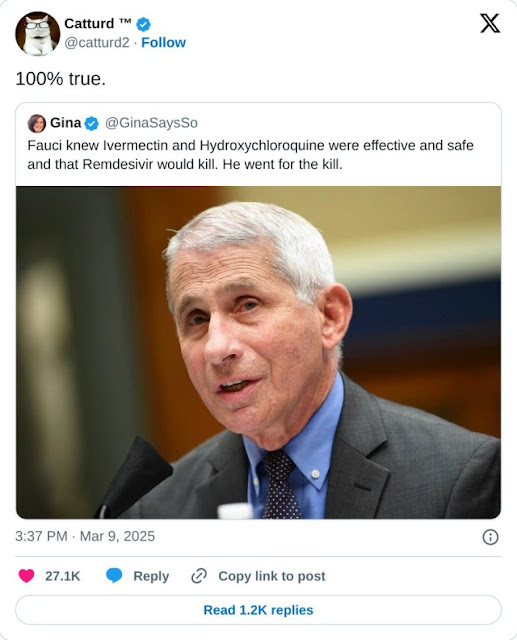Open Read 1.2K replies

pos(258,610)
